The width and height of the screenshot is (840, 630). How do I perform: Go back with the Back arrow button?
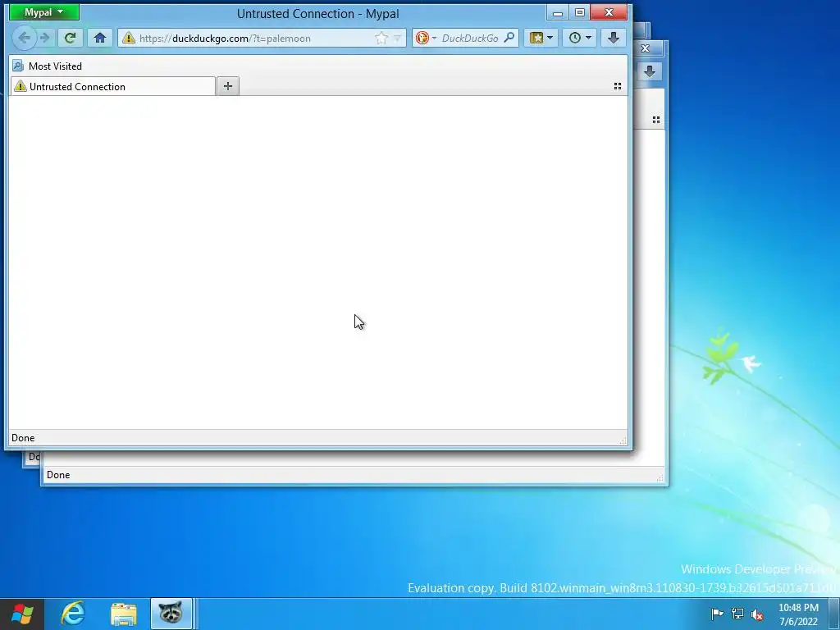pos(24,38)
